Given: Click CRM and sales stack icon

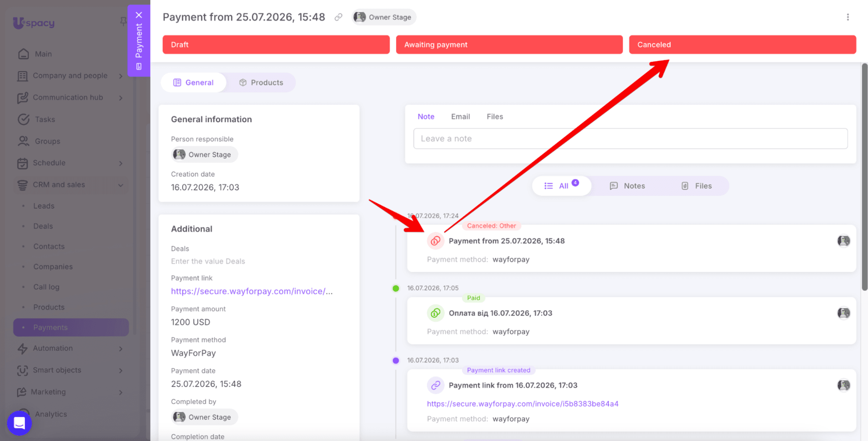Looking at the screenshot, I should point(22,185).
